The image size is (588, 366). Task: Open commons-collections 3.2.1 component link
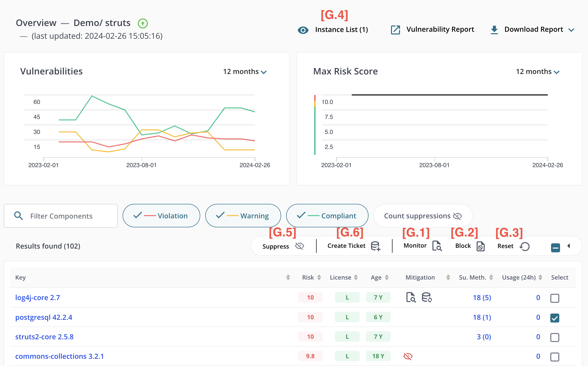[59, 356]
